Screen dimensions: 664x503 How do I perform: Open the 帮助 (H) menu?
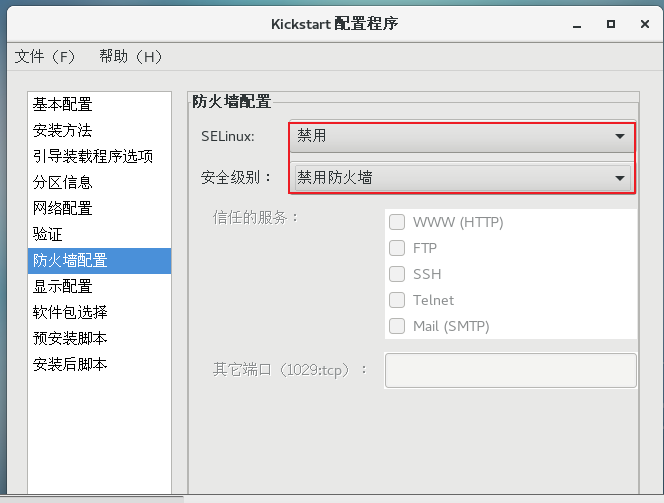[x=130, y=56]
